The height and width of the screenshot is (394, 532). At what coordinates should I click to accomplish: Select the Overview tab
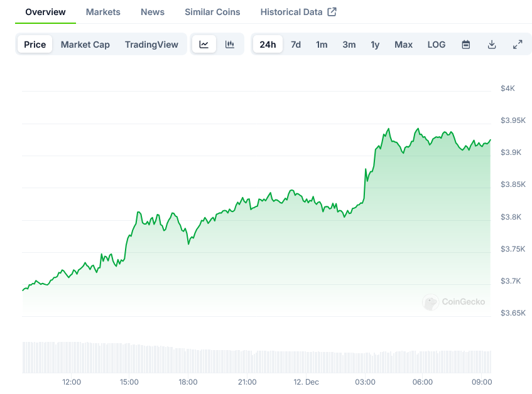click(x=45, y=12)
